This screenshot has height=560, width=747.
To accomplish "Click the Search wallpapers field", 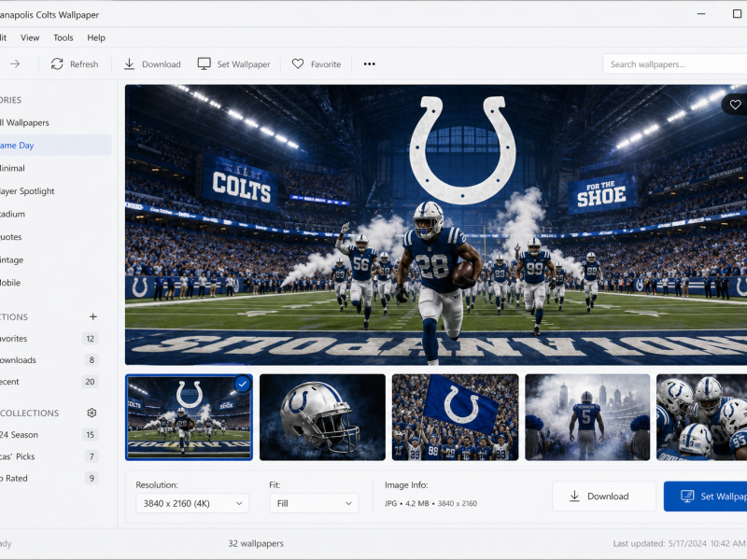I will [675, 63].
